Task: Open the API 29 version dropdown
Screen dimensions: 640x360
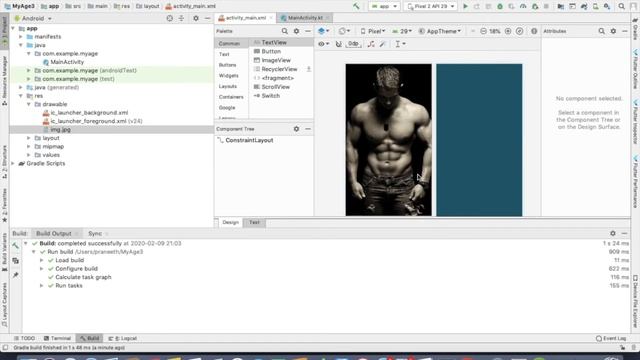Action: tap(402, 31)
